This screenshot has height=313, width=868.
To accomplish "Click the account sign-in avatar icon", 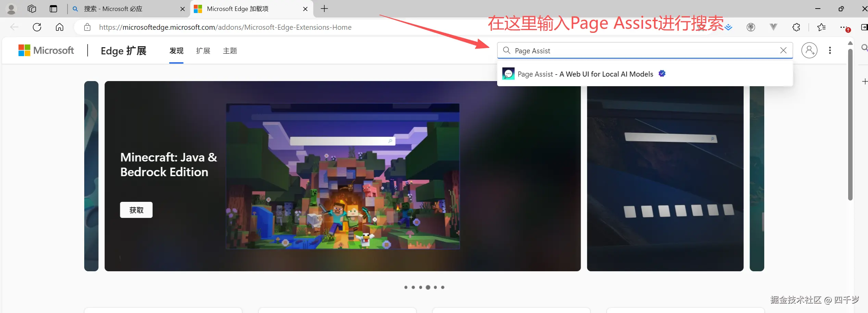I will pyautogui.click(x=809, y=50).
